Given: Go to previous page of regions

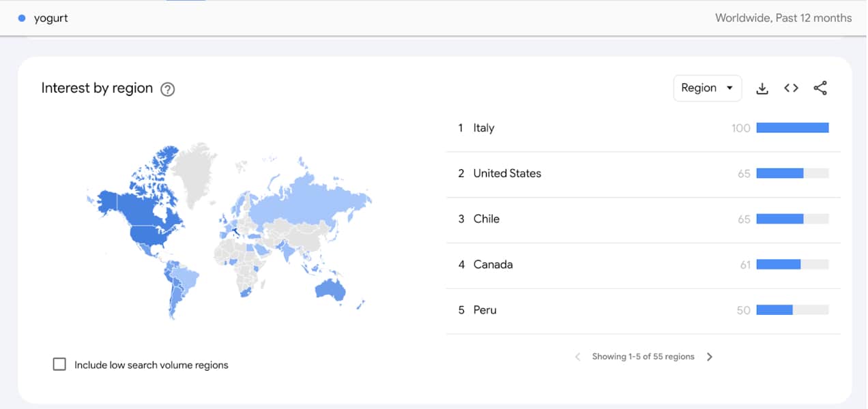Looking at the screenshot, I should (x=577, y=357).
